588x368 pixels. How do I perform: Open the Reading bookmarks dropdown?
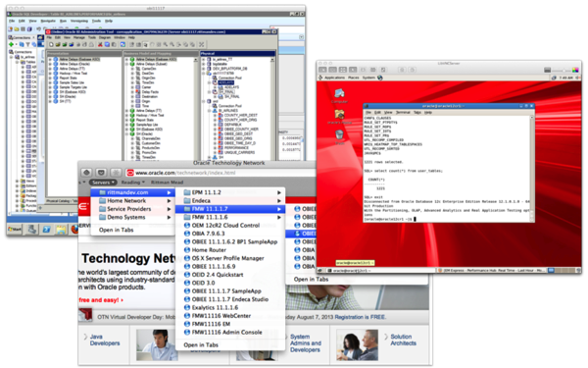(x=132, y=183)
